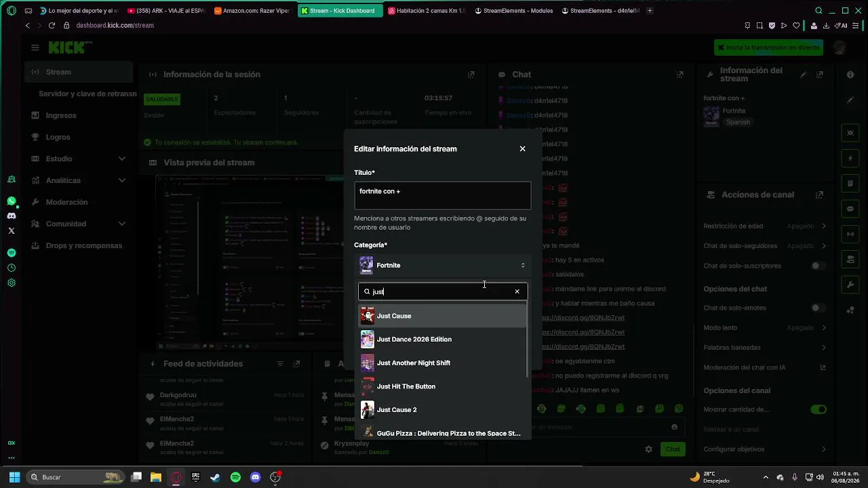This screenshot has width=868, height=488.
Task: Select Just Cause 2 from results
Action: coord(442,409)
